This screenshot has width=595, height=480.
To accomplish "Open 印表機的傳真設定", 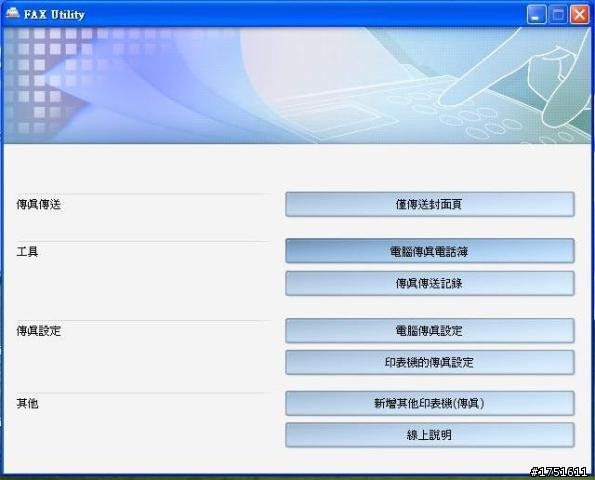I will [430, 362].
